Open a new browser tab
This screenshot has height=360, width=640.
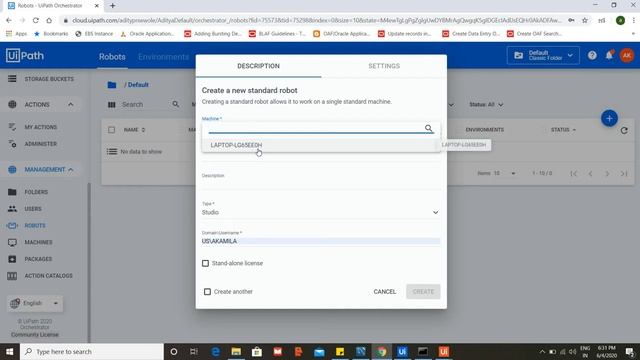click(112, 6)
